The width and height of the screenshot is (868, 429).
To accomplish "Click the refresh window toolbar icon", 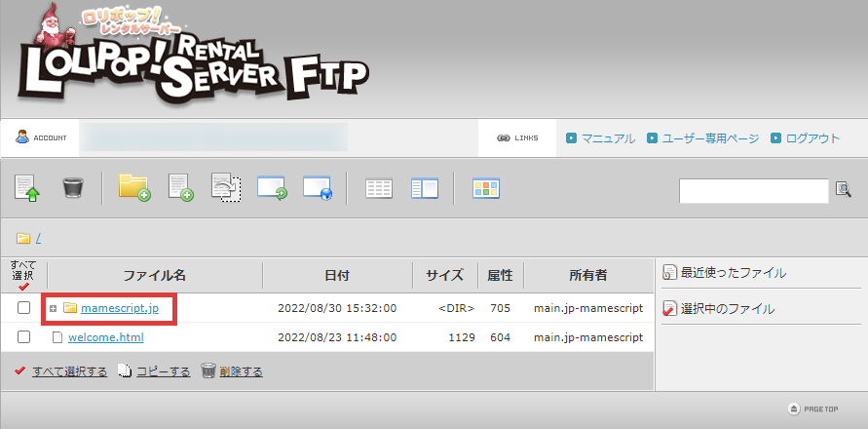I will [272, 188].
